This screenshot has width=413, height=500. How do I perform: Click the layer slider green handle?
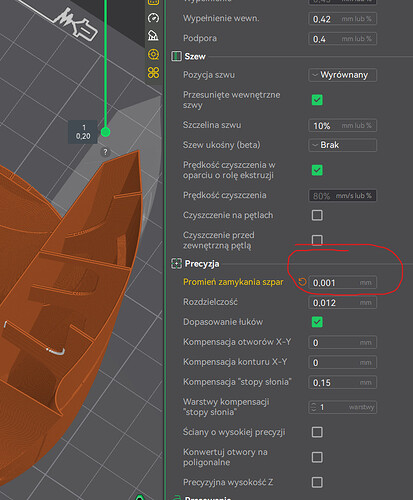click(105, 132)
